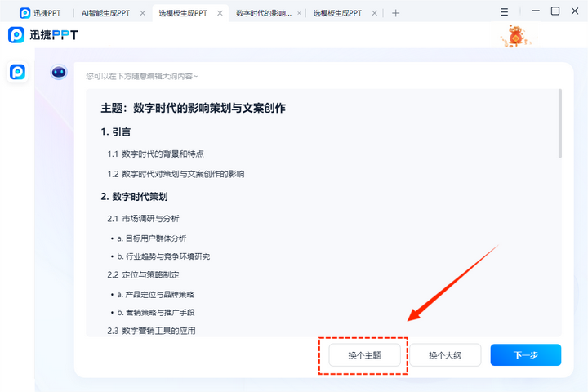
Task: Click the 迅捷PPT logo in header
Action: click(x=43, y=35)
